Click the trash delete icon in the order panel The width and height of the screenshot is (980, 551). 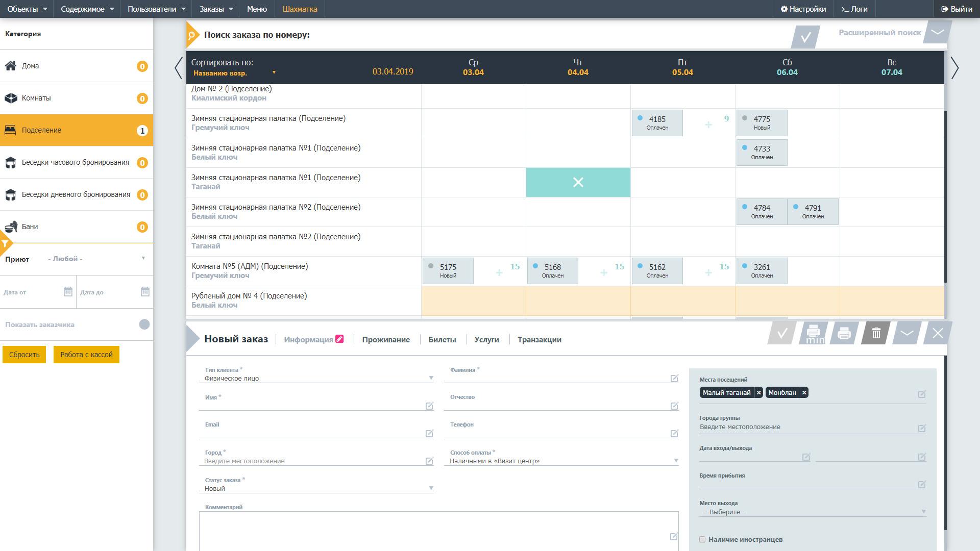click(876, 334)
